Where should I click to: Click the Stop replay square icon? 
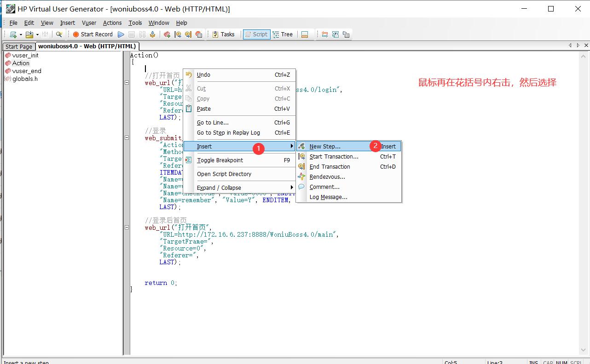132,34
